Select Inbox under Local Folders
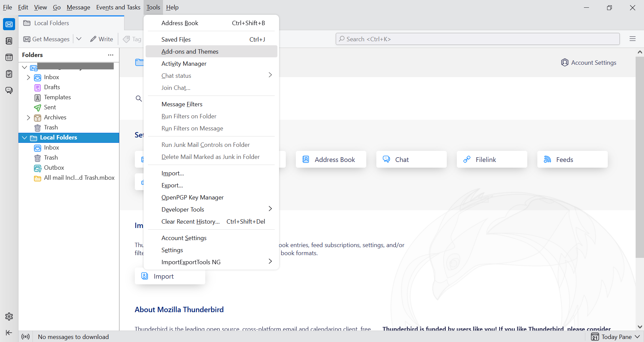Image resolution: width=644 pixels, height=342 pixels. pos(69,148)
